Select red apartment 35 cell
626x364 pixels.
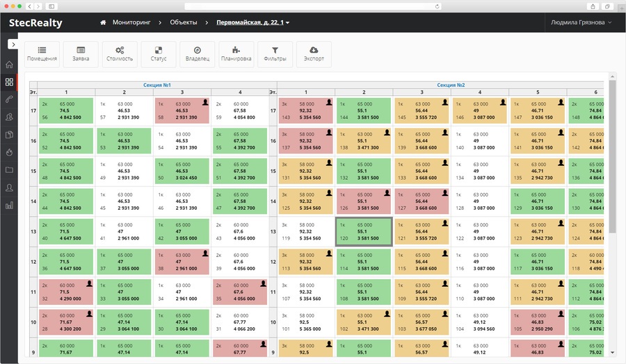[239, 292]
